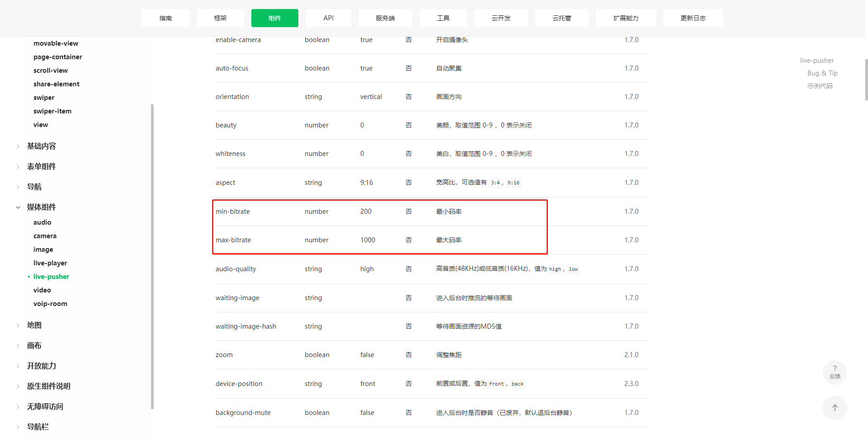Click the 开放能力 sidebar heading
This screenshot has height=438, width=868.
point(42,366)
